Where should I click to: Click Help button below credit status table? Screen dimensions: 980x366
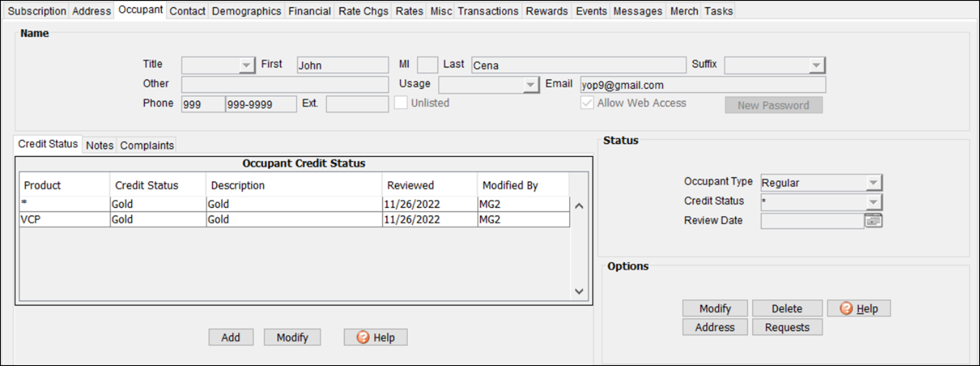point(375,337)
